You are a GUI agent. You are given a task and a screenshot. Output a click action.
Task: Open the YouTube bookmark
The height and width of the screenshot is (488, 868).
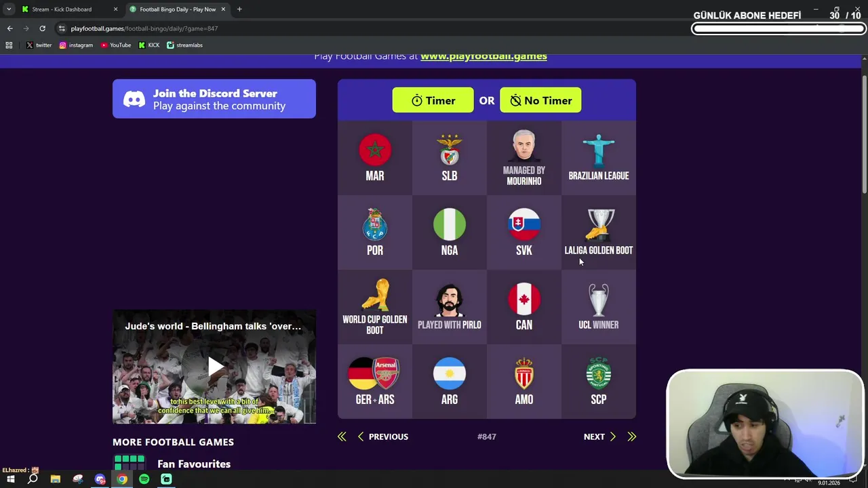(x=116, y=45)
